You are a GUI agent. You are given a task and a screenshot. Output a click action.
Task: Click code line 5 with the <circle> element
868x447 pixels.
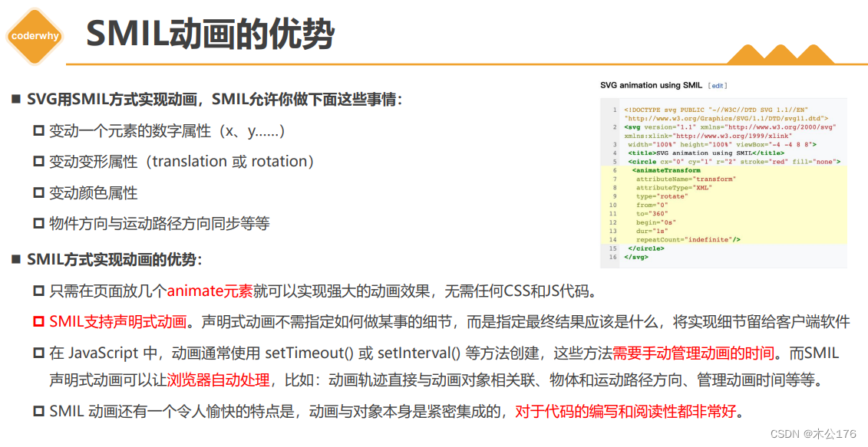click(734, 162)
